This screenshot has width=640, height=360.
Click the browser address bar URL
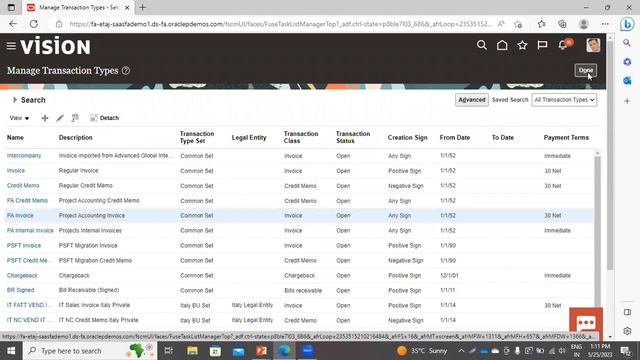pos(281,24)
